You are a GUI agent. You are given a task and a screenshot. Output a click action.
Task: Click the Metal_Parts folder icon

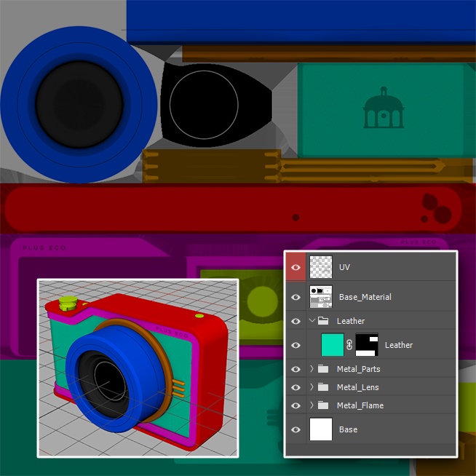coord(323,369)
